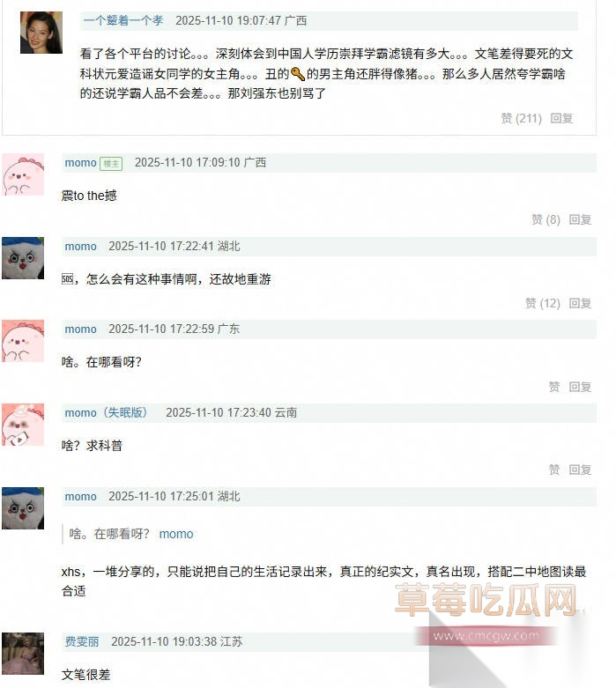
Task: Reply to the 还故地重游 comment
Action: tap(580, 303)
